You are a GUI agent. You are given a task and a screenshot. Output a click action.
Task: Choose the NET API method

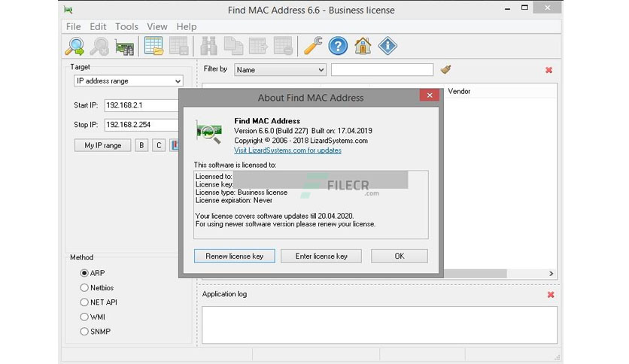click(84, 302)
